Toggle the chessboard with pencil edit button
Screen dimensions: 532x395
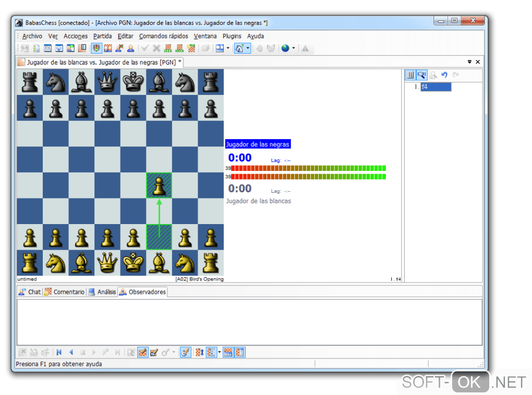[142, 352]
